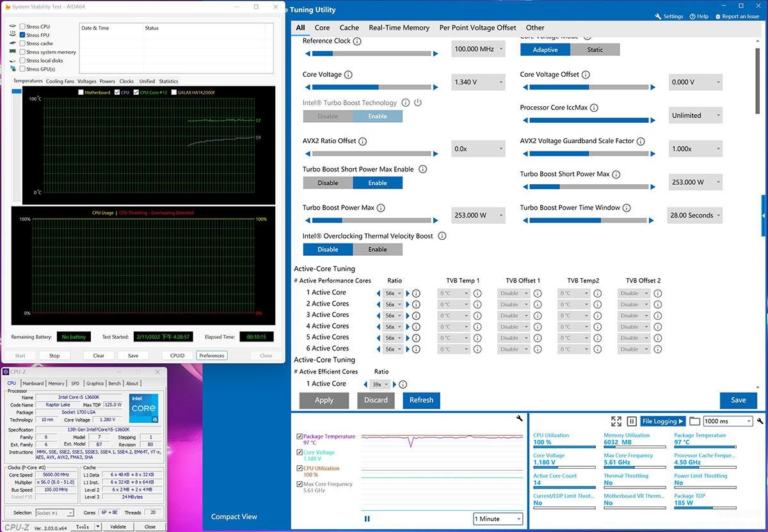768x532 pixels.
Task: Open Processor Core IccMax Unlimited dropdown
Action: click(695, 116)
